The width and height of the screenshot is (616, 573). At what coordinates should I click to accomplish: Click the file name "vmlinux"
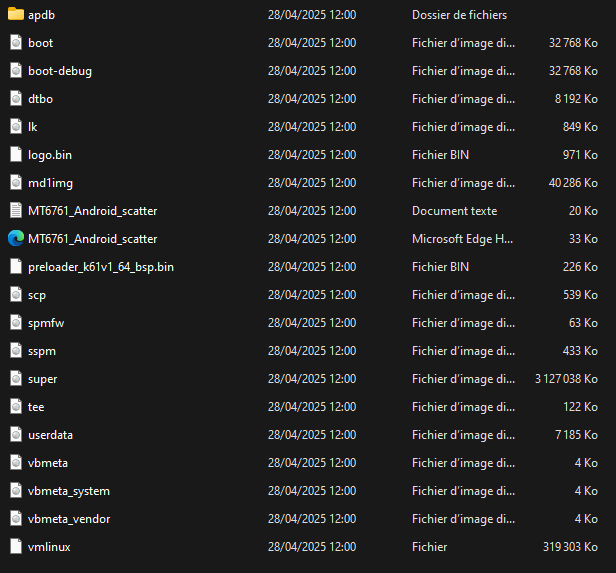pyautogui.click(x=49, y=547)
